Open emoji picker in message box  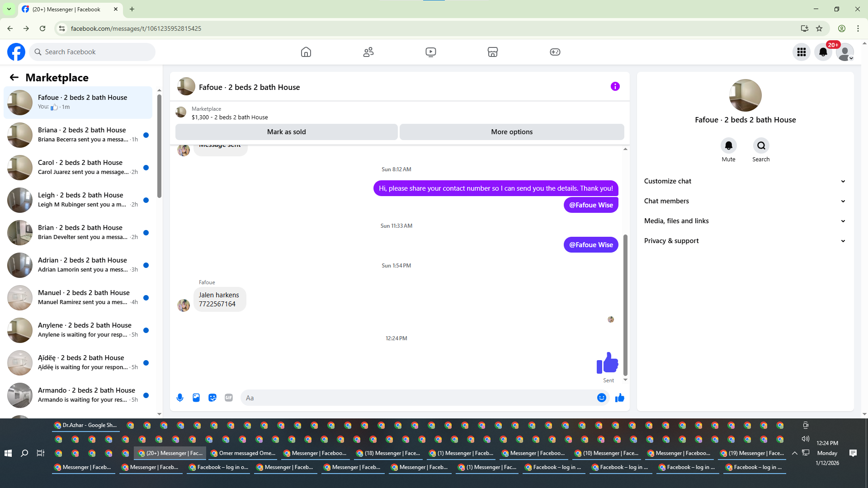tap(601, 398)
